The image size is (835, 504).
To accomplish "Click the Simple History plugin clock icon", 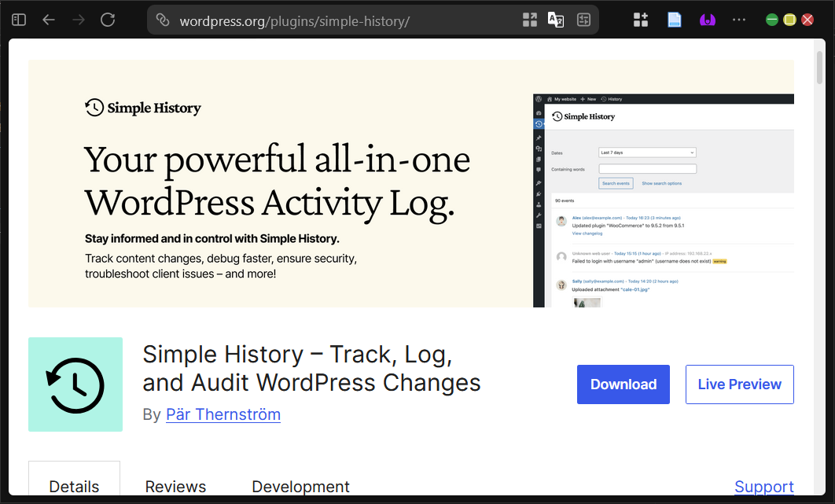I will [75, 384].
